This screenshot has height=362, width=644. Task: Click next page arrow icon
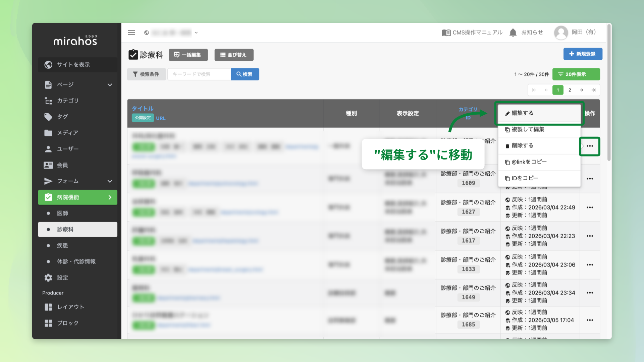[581, 90]
